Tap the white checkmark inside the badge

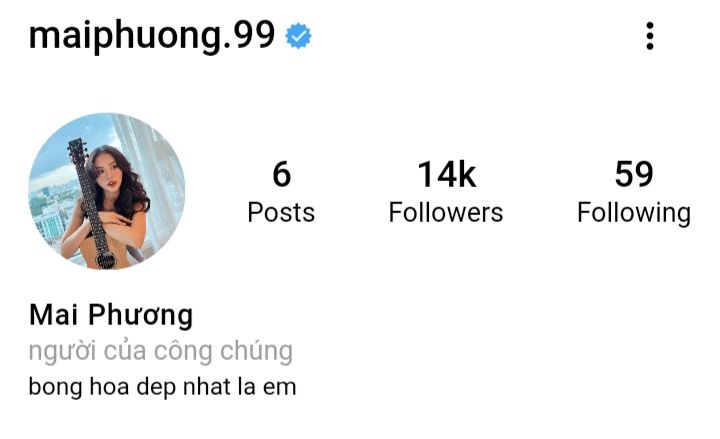click(x=298, y=36)
